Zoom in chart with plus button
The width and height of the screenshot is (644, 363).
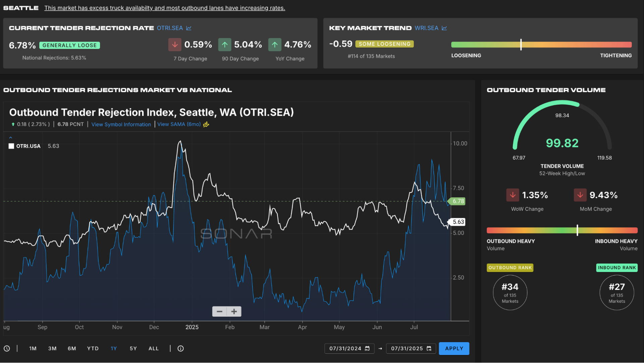coord(234,312)
